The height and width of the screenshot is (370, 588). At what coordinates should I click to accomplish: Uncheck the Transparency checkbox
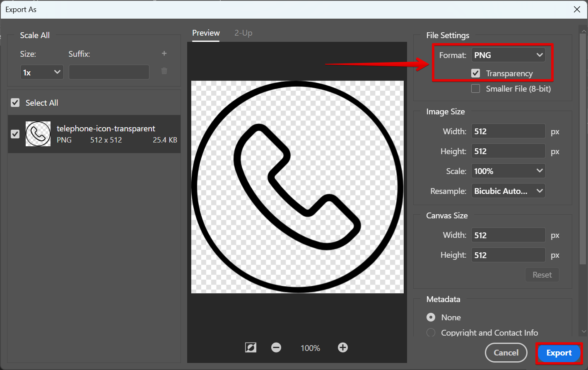(476, 73)
